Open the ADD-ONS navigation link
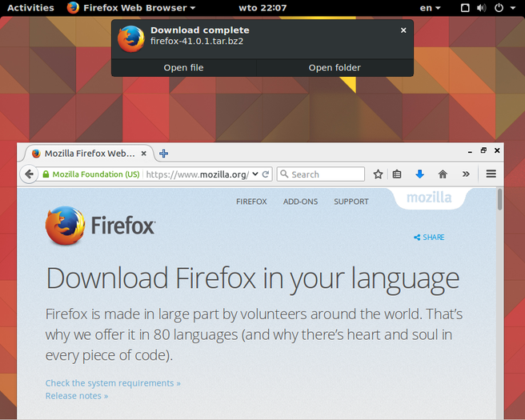Screen dimensions: 525x420 pos(300,202)
